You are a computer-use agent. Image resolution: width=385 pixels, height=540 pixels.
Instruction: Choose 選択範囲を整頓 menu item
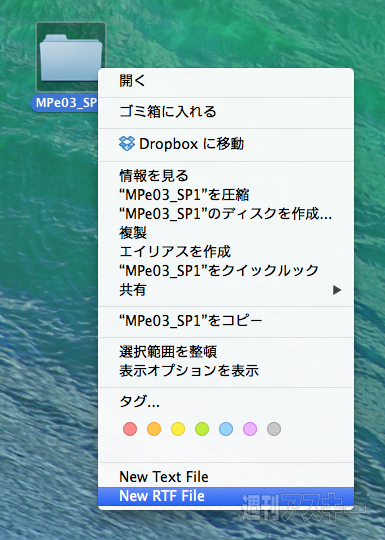tap(226, 352)
